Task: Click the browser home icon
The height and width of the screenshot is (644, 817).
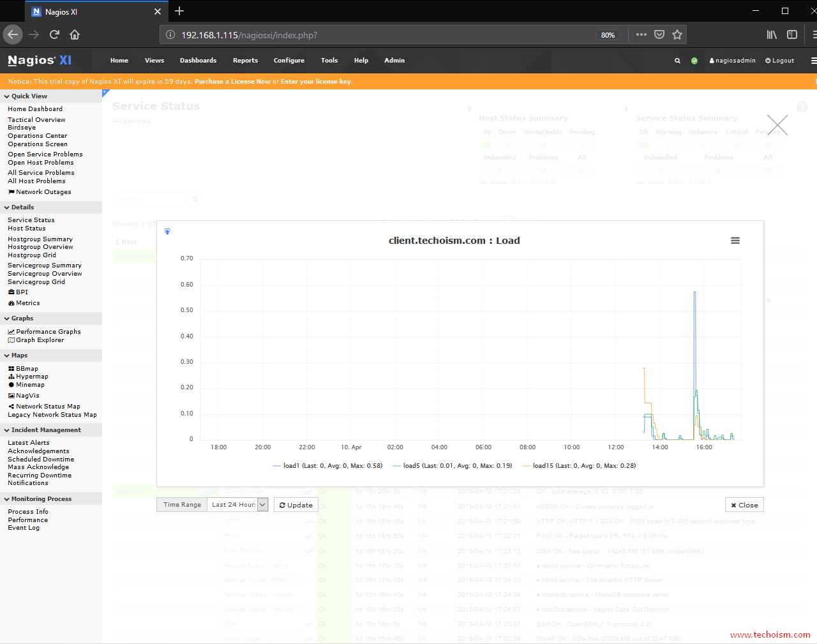Action: [75, 34]
